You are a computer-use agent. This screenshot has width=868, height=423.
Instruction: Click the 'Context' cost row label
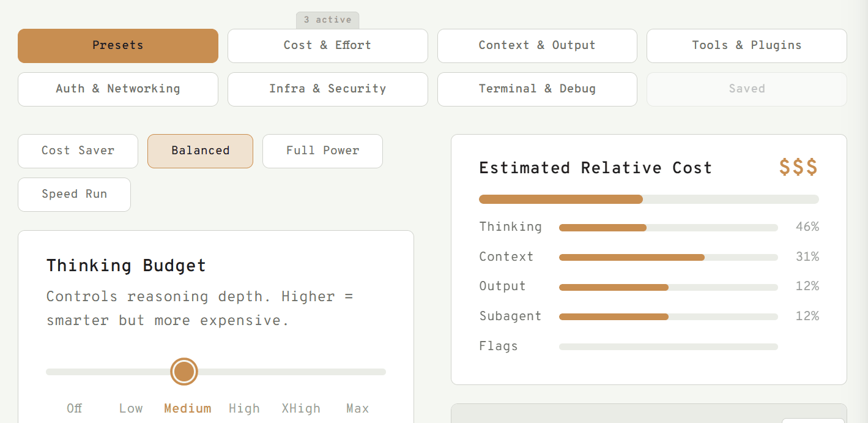click(x=506, y=257)
